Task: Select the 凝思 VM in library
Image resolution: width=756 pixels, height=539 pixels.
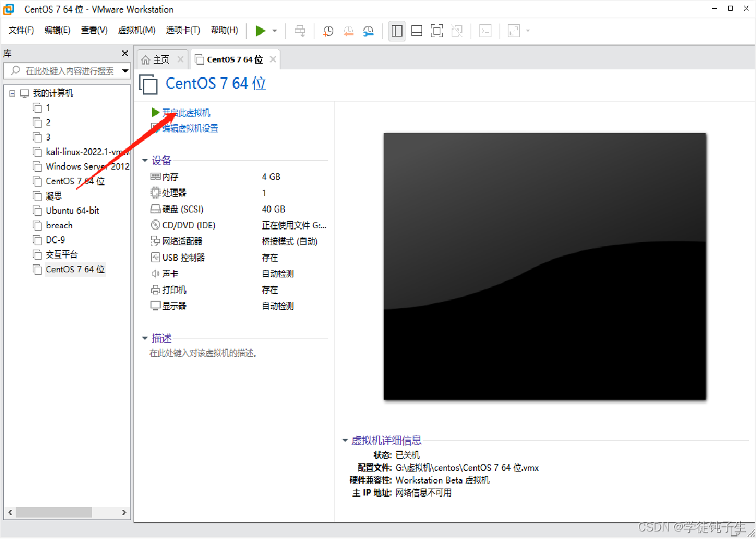Action: 48,195
